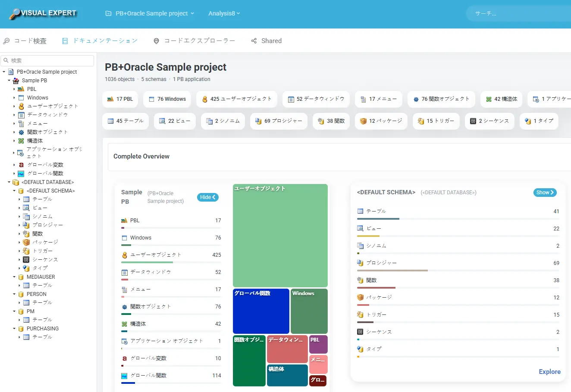Click the Visual Expert magnifier logo

pos(15,14)
